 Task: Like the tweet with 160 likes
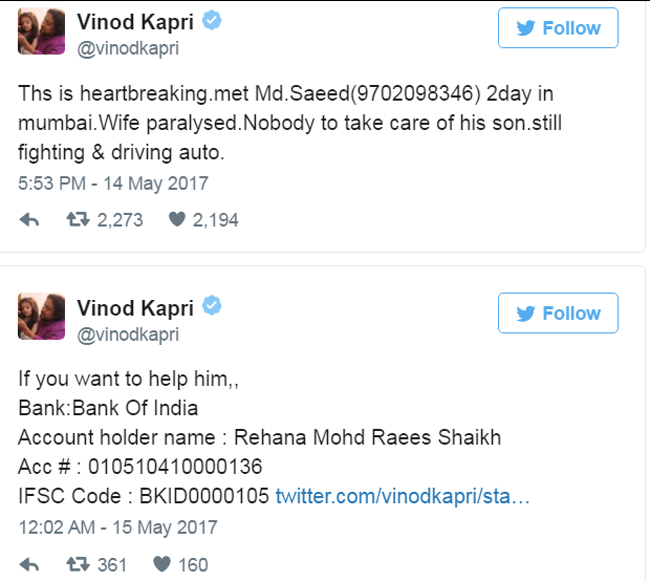tap(162, 564)
